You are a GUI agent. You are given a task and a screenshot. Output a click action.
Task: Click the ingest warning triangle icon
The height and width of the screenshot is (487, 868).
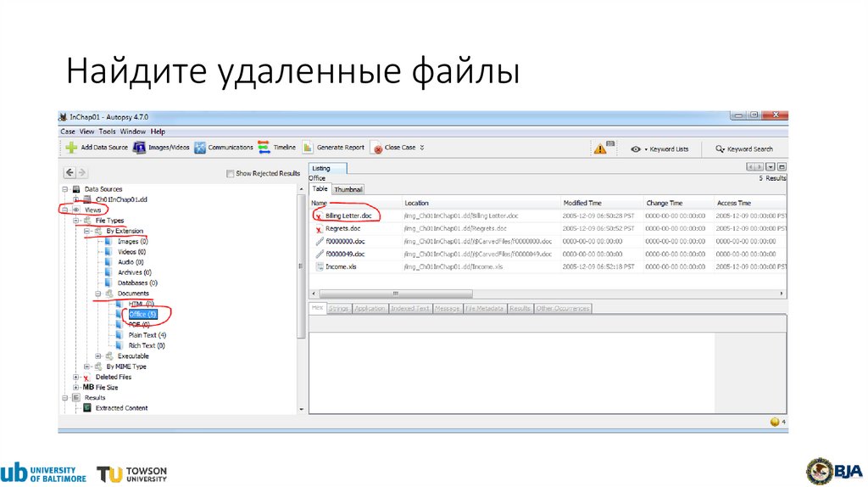600,149
